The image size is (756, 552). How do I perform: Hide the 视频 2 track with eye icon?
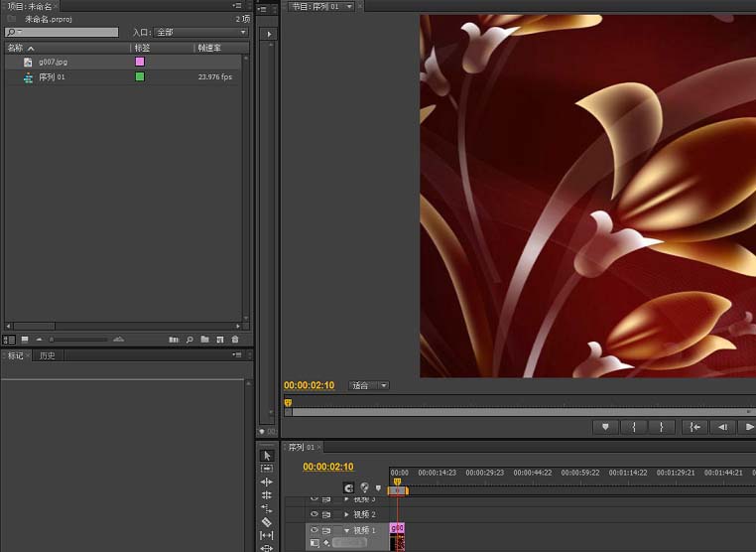coord(315,514)
